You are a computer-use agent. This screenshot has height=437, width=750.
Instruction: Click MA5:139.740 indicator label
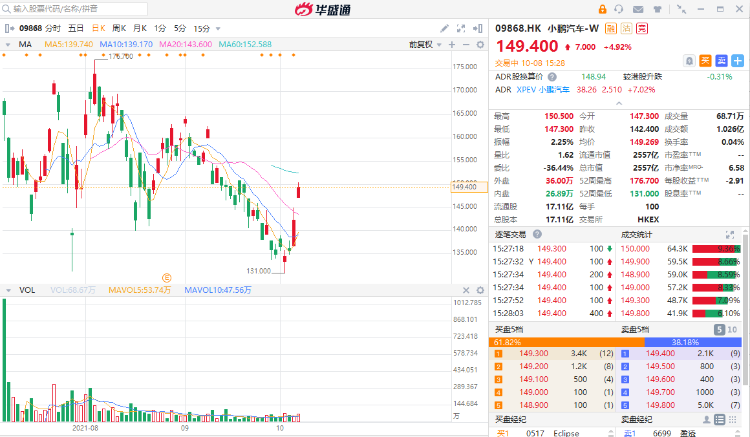(x=69, y=44)
